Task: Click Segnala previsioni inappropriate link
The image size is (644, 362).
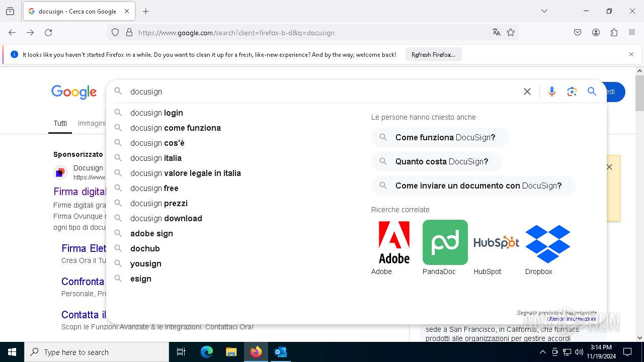Action: [556, 313]
